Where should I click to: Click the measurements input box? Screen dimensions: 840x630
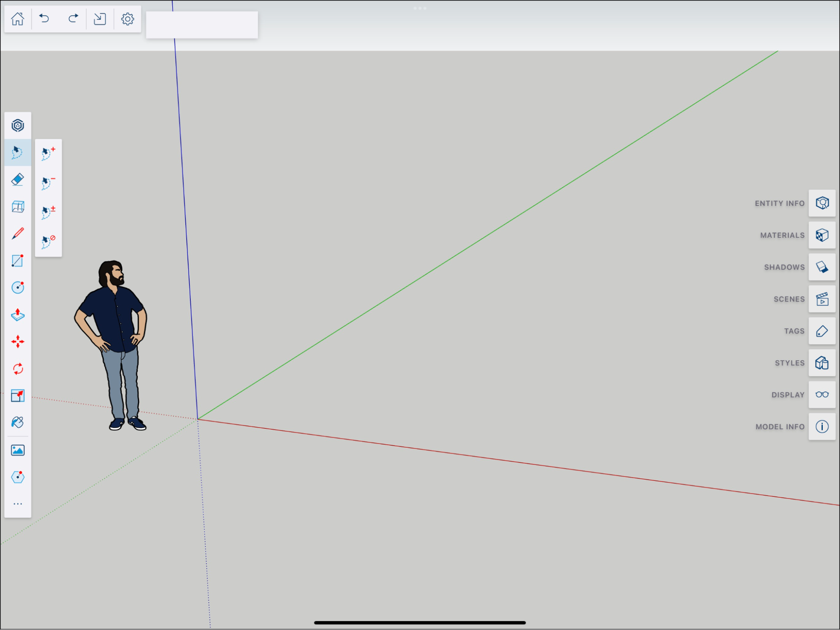[x=202, y=25]
